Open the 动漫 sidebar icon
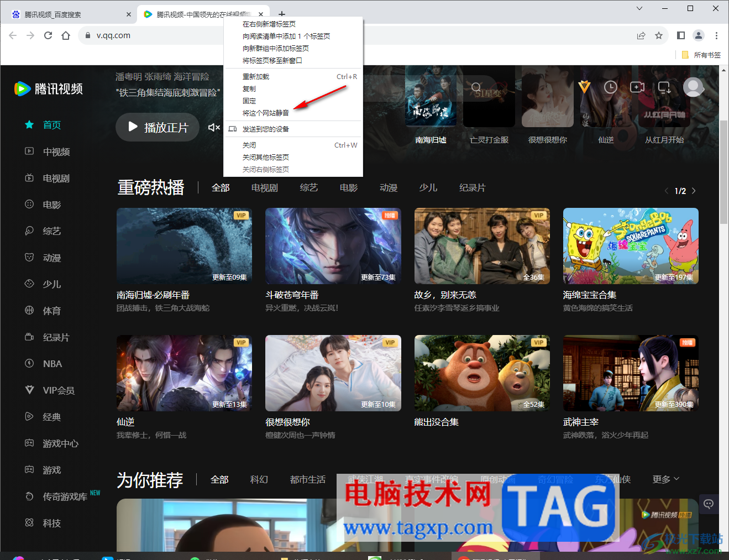This screenshot has width=729, height=560. tap(29, 258)
